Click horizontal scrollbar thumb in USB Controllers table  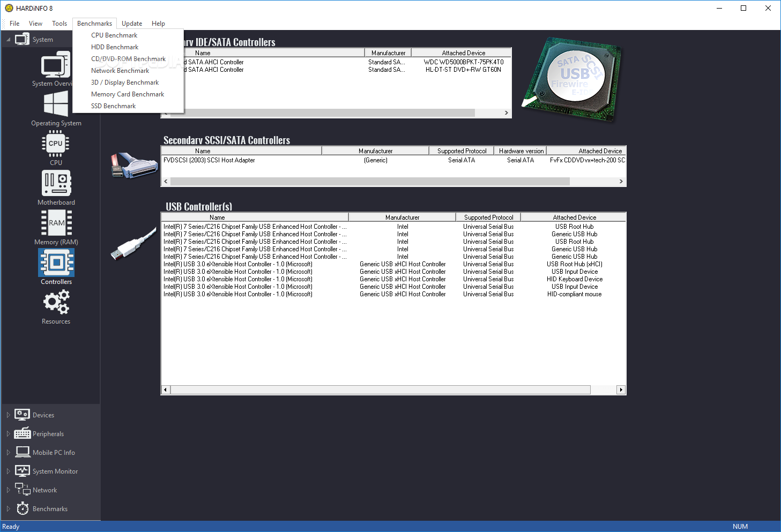(381, 389)
